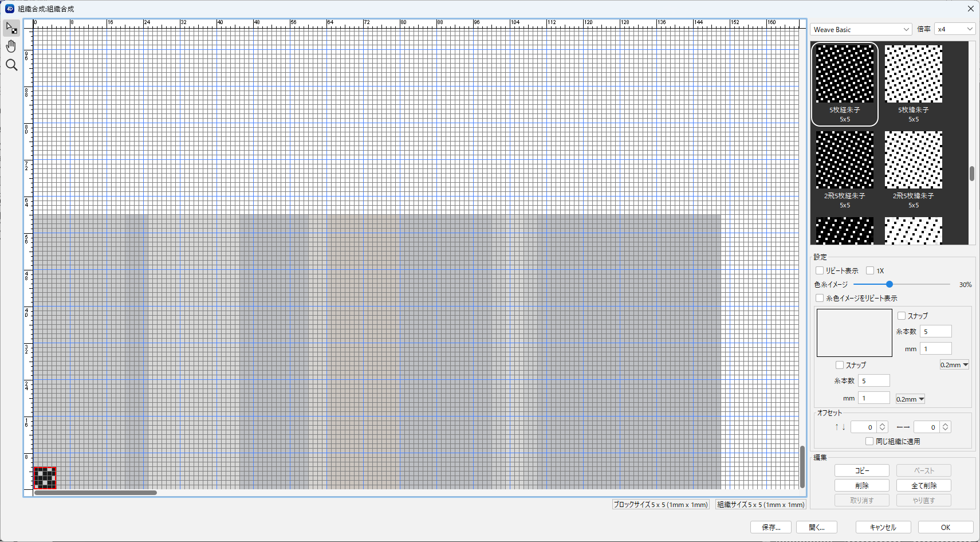Image resolution: width=980 pixels, height=542 pixels.
Task: Select the arrow selection tool
Action: [11, 28]
